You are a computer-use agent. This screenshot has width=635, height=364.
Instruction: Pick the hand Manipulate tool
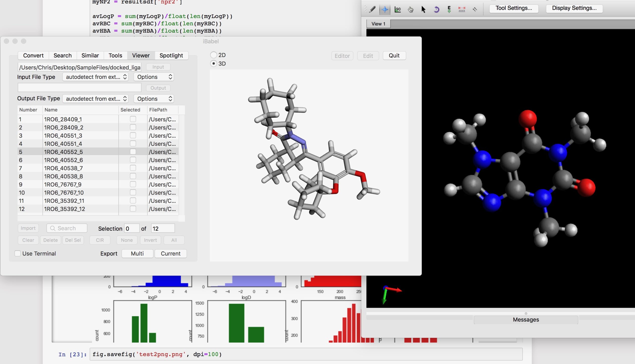click(410, 9)
